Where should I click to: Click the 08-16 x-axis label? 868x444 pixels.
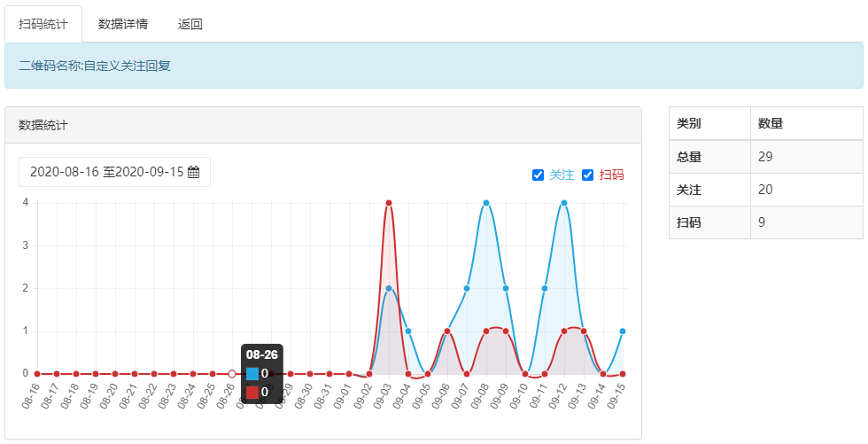(x=30, y=395)
